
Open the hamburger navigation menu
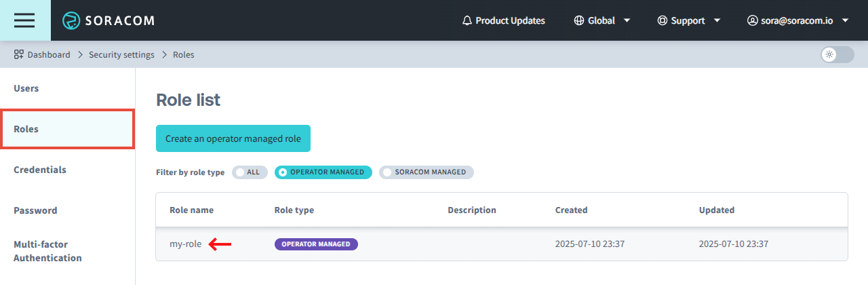pos(24,20)
